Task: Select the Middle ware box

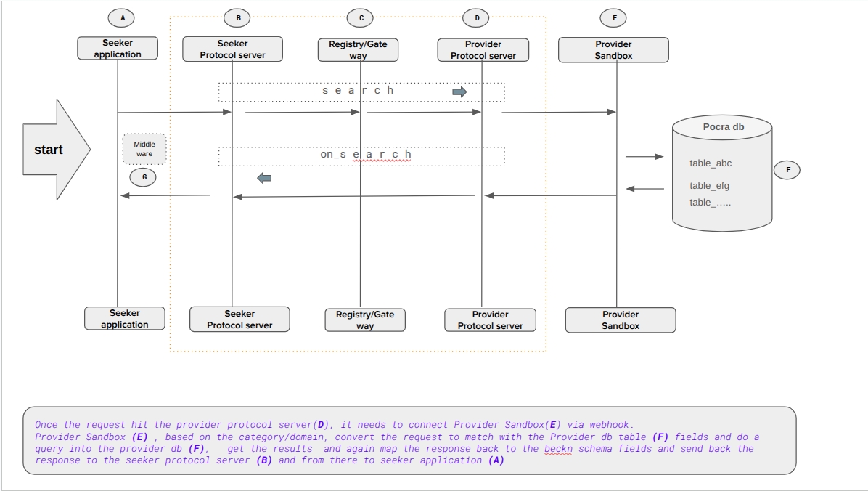Action: pyautogui.click(x=144, y=149)
